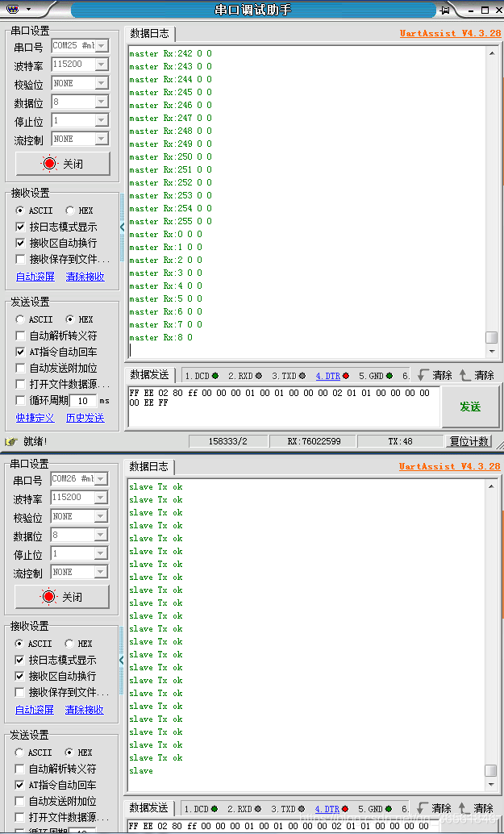The height and width of the screenshot is (834, 504).
Task: Click the DCD indicator in bottom window
Action: [215, 808]
